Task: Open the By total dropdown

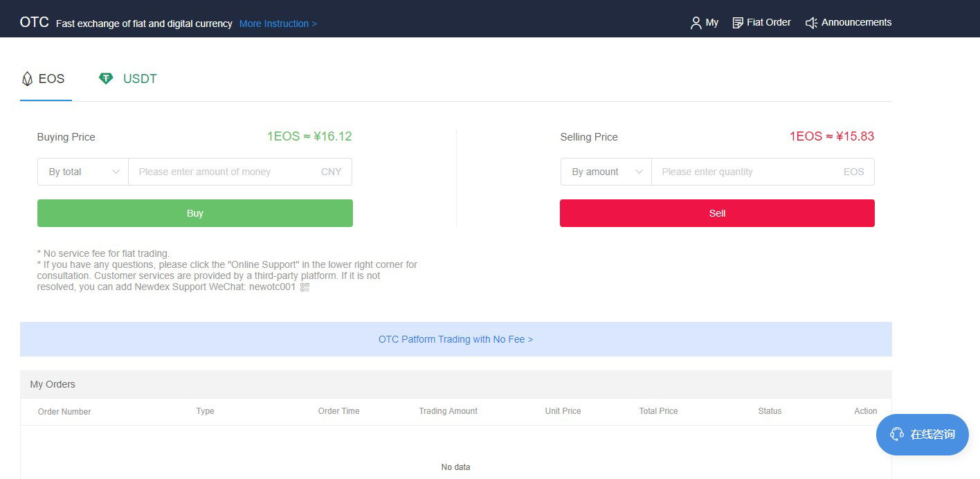Action: (83, 172)
